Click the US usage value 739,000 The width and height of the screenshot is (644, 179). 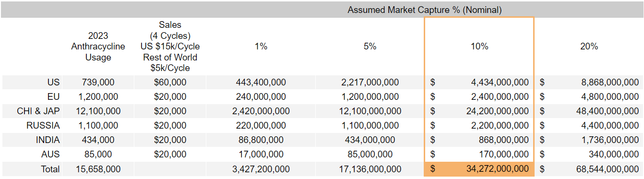[x=98, y=83]
